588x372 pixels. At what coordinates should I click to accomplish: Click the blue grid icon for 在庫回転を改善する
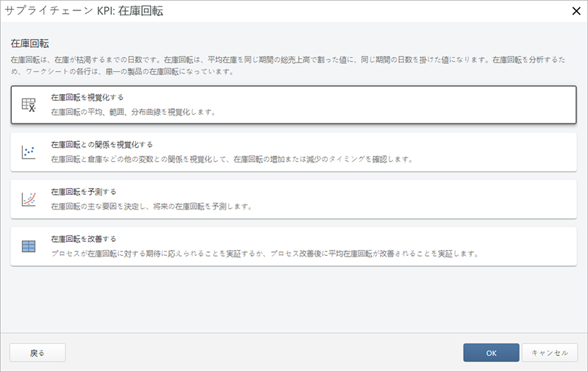click(29, 246)
